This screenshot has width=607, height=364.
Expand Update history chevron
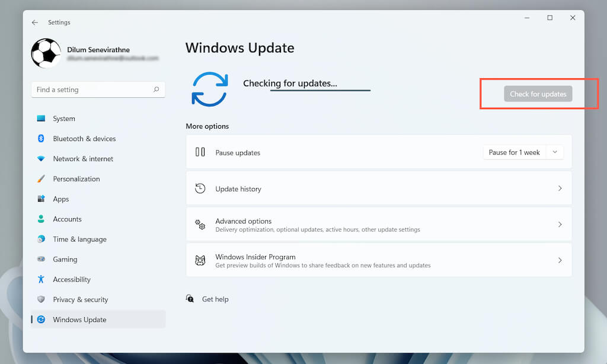[x=560, y=188]
